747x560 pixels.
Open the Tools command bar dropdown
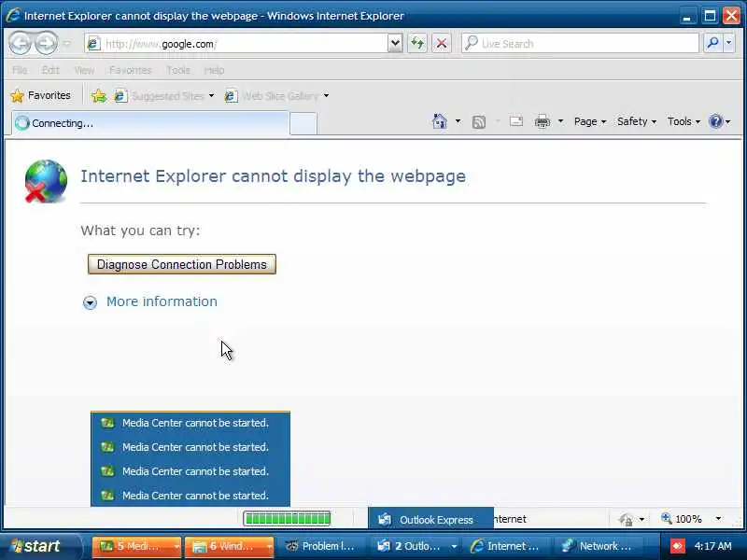pos(684,121)
